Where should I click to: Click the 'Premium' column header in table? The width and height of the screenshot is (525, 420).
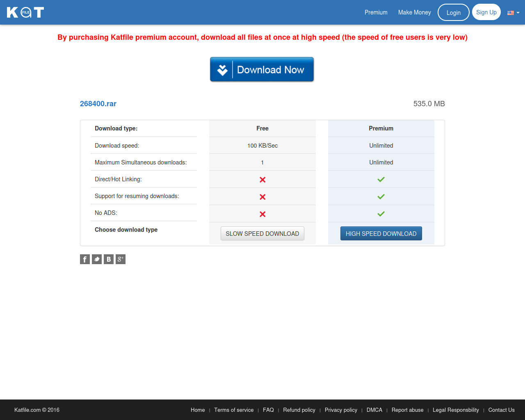(381, 128)
